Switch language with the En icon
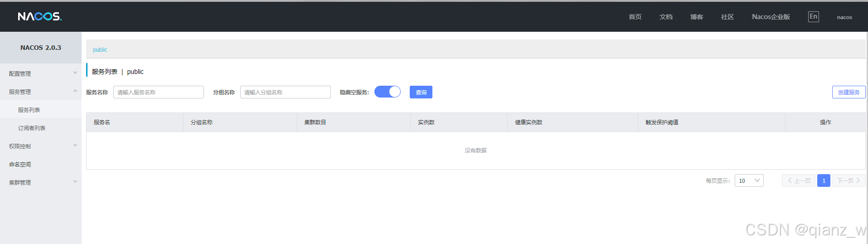Image resolution: width=868 pixels, height=244 pixels. coord(813,17)
